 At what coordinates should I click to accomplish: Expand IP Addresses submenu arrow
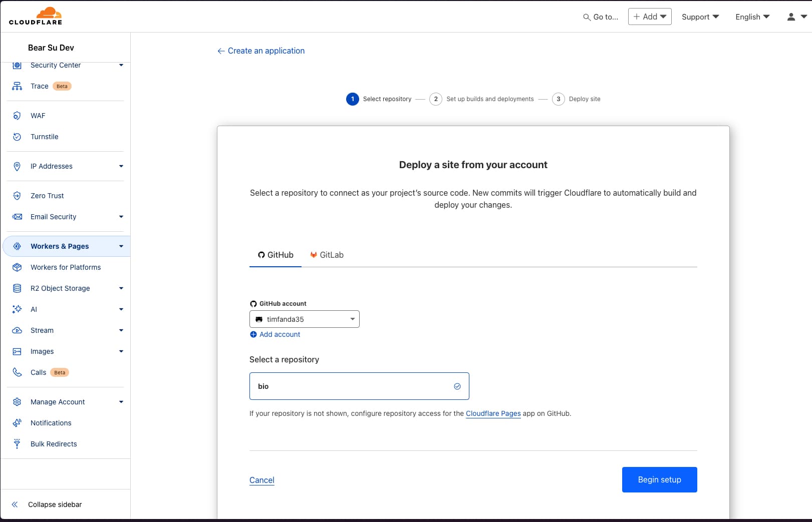tap(121, 166)
